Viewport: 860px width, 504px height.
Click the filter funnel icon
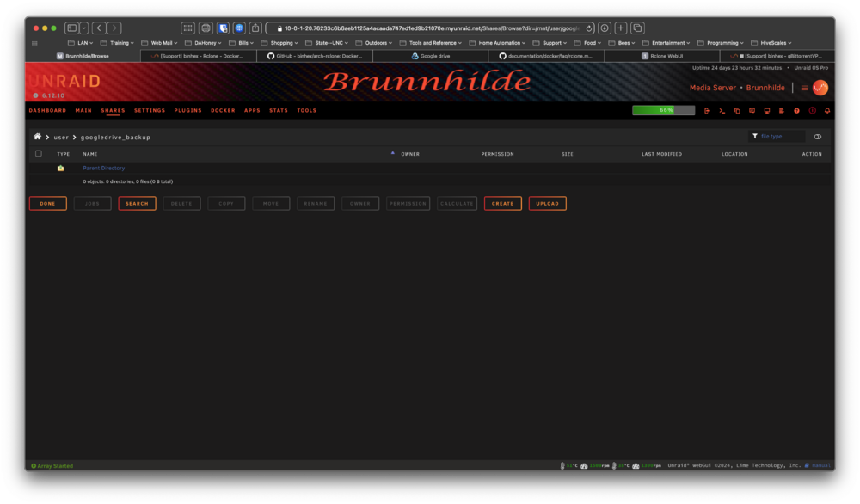(x=755, y=136)
